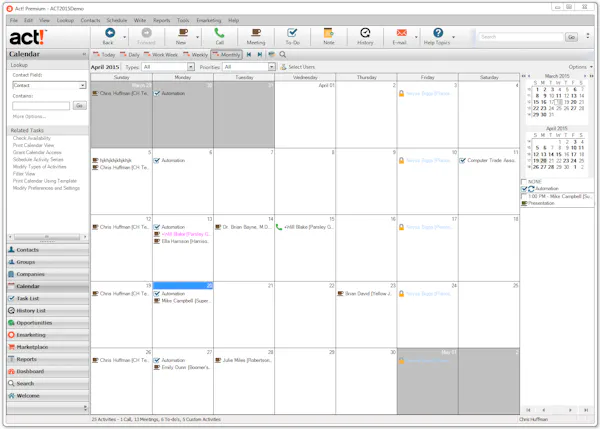Viewport: 600px width, 429px height.
Task: Open Task List in the navigation bar
Action: (x=47, y=298)
